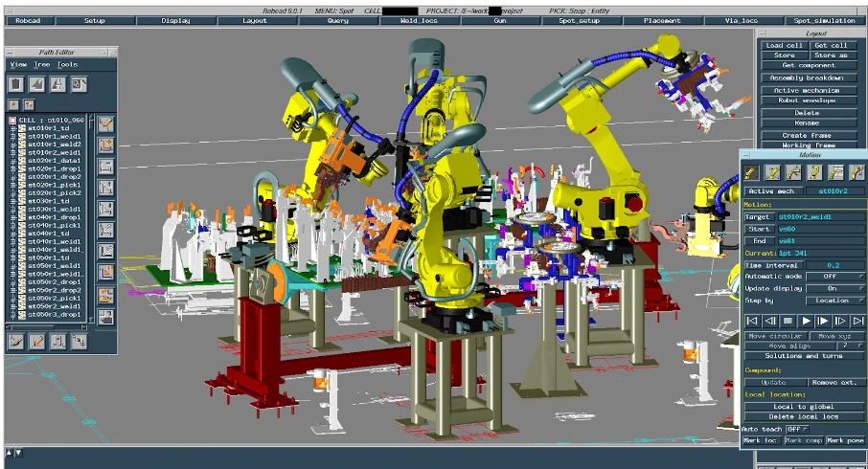Screen dimensions: 868x469
Task: Click the stop button in Motion panel
Action: tap(788, 321)
